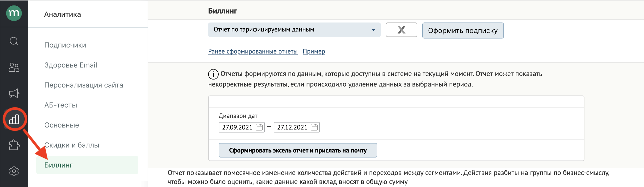Open the settings gear icon

pos(14,171)
